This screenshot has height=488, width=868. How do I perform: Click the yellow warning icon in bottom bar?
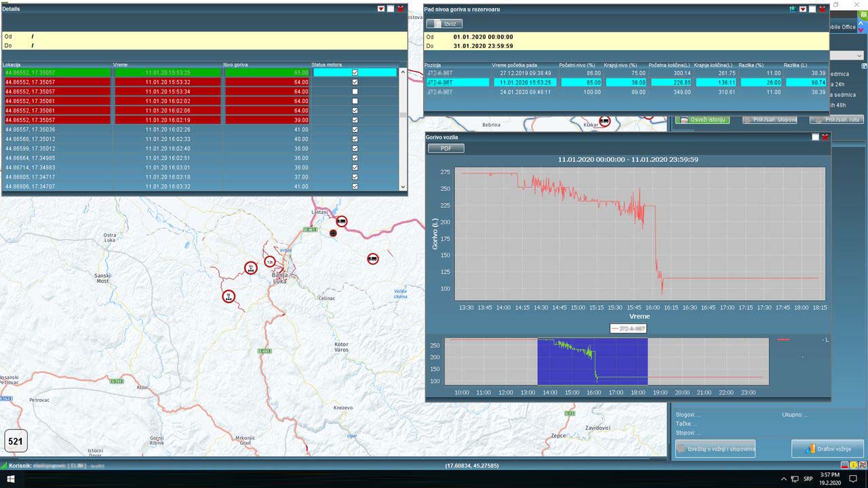pyautogui.click(x=852, y=466)
